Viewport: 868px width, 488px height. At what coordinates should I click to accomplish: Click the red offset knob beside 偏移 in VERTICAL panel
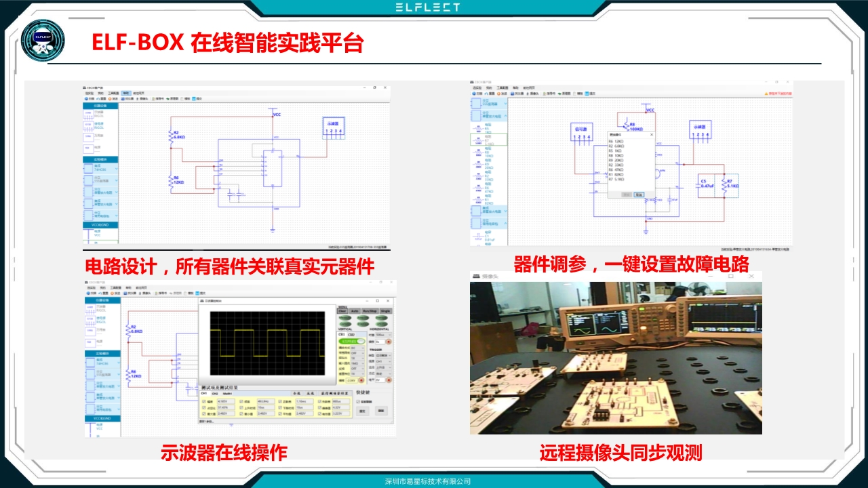point(361,380)
